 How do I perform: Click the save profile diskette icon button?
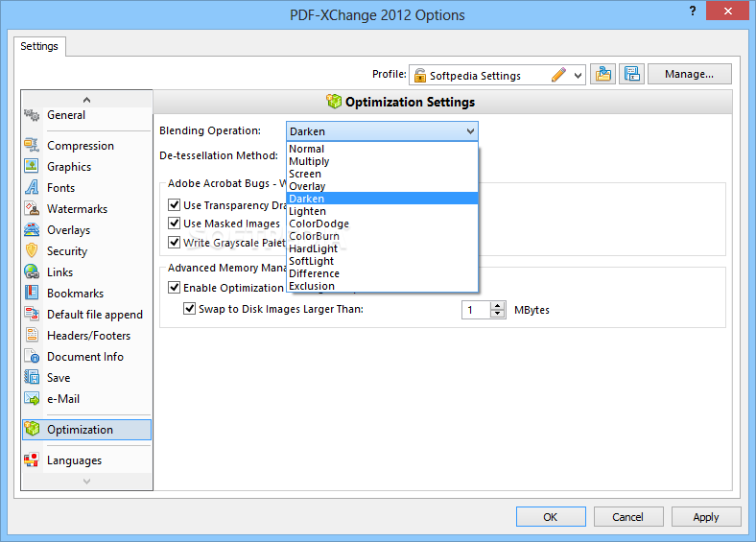631,74
